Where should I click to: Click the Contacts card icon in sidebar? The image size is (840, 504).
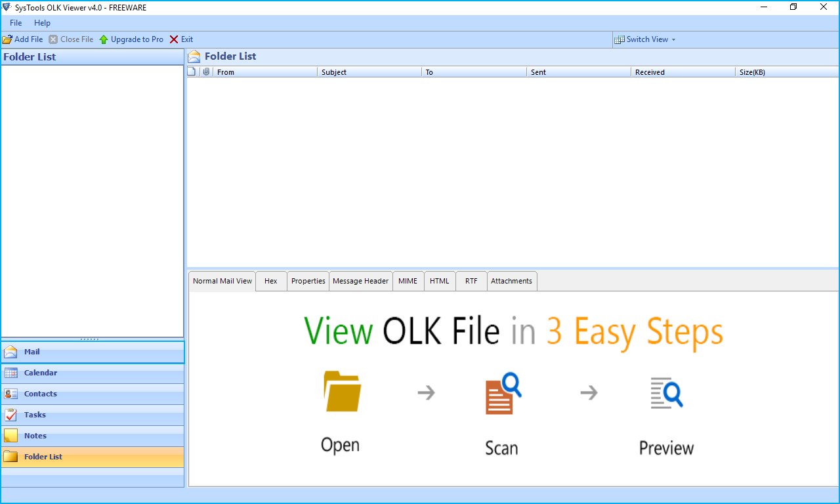pos(10,394)
